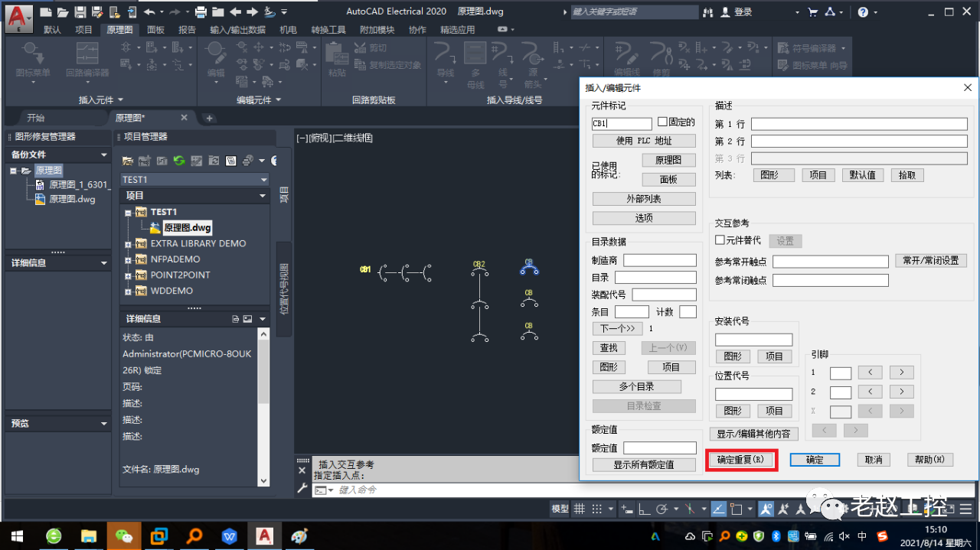Click the Paste (粘贴) circuit clipboard icon

click(x=337, y=61)
